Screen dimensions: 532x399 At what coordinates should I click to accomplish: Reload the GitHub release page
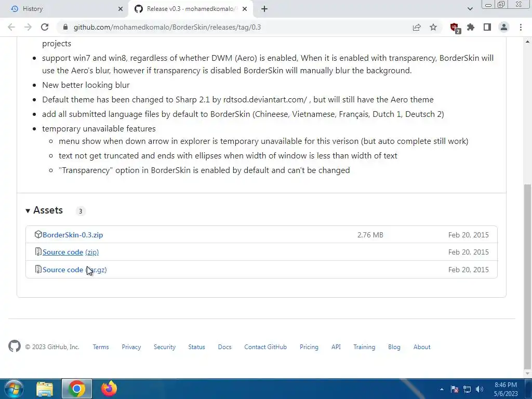[45, 27]
